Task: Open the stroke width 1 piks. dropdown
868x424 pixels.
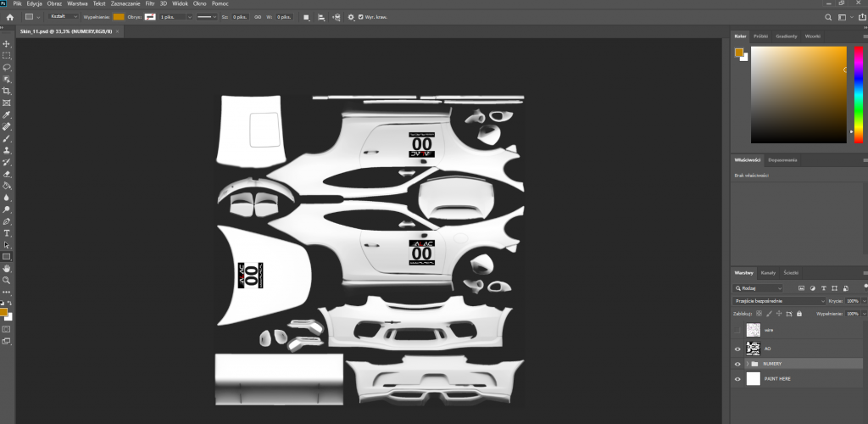Action: [189, 17]
